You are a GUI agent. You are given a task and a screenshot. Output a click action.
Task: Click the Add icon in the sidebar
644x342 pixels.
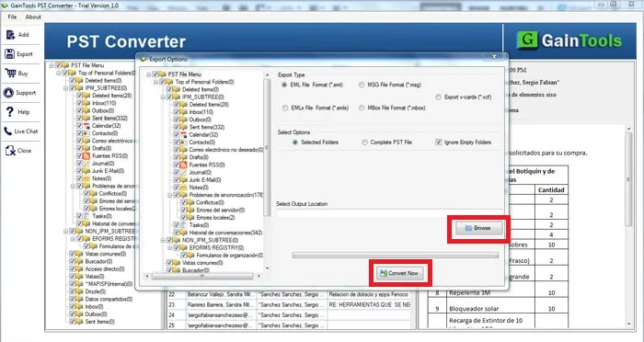(10, 35)
